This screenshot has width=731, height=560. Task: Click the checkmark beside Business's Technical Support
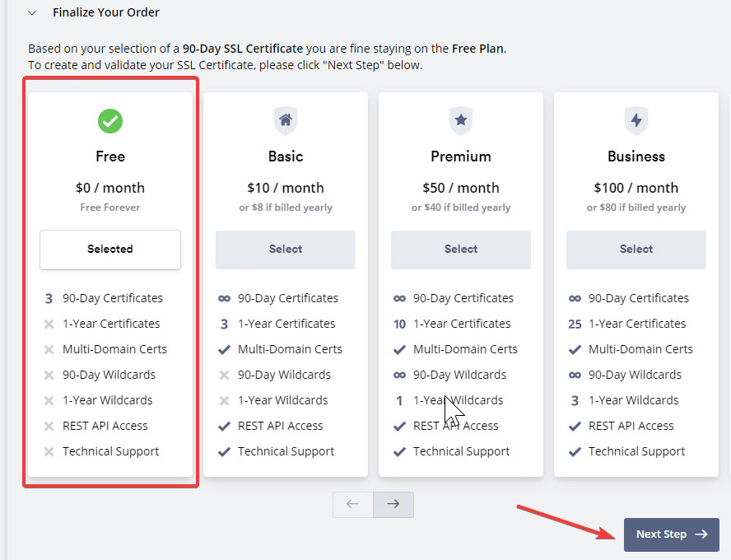point(575,451)
